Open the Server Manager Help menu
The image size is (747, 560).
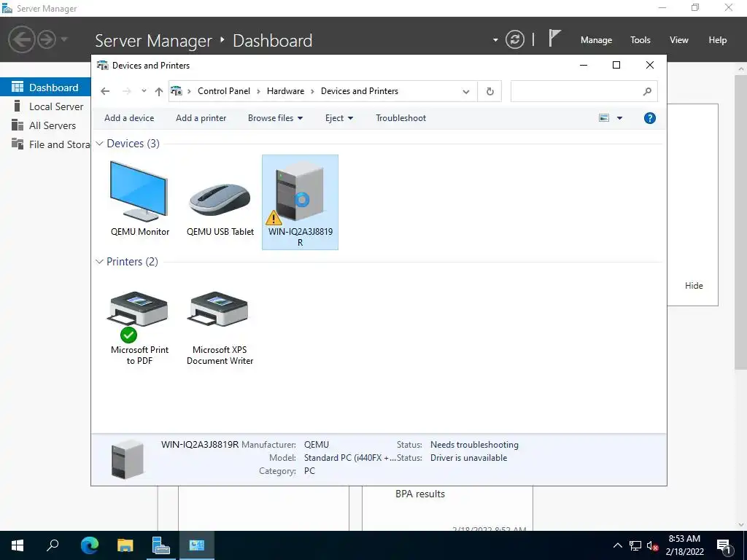pos(717,40)
